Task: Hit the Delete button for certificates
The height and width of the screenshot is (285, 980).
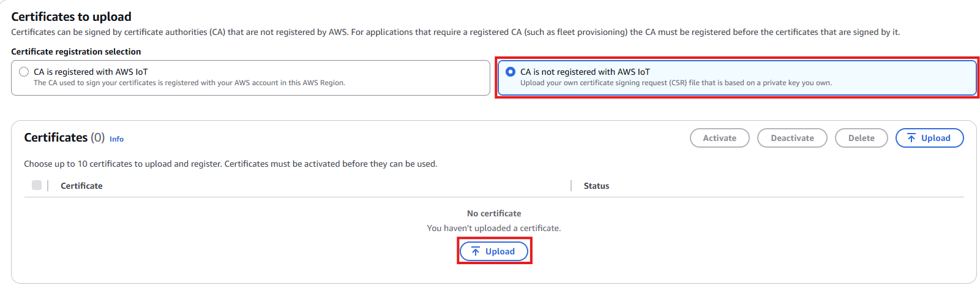Action: (x=861, y=138)
